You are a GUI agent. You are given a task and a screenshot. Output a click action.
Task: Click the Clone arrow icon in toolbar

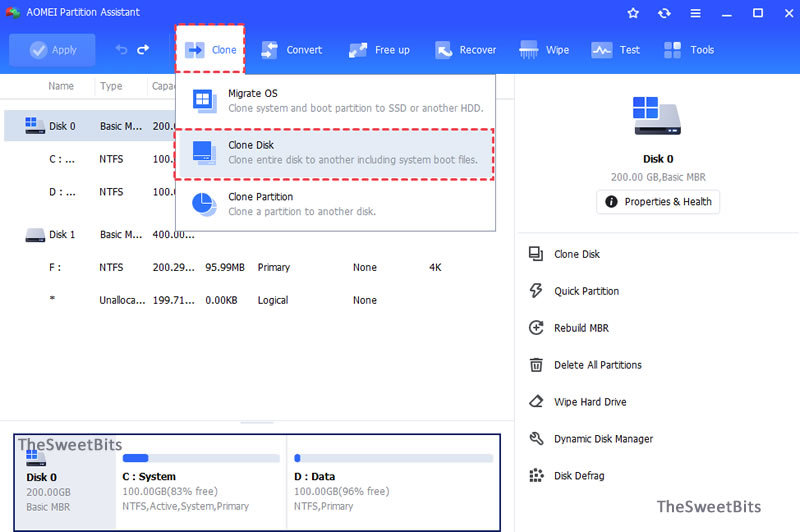[194, 50]
